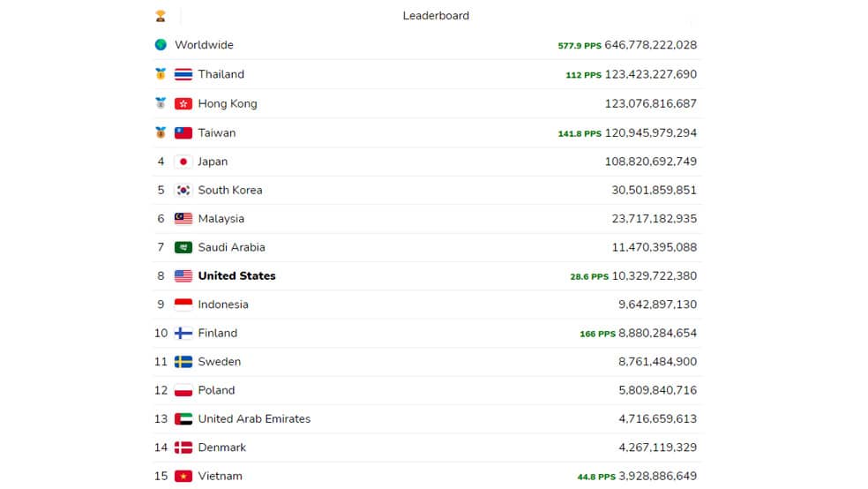Click the Thailand flag icon
Viewport: 868px width, 489px height.
[183, 74]
